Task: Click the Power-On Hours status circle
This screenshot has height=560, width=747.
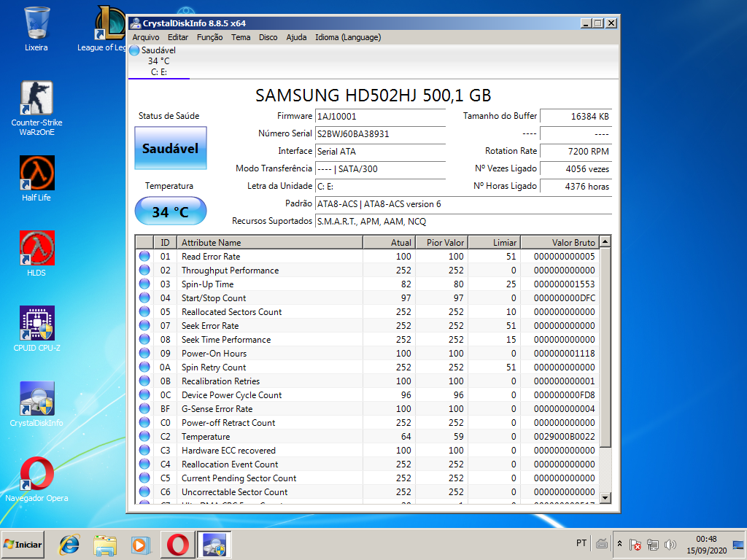Action: (144, 354)
